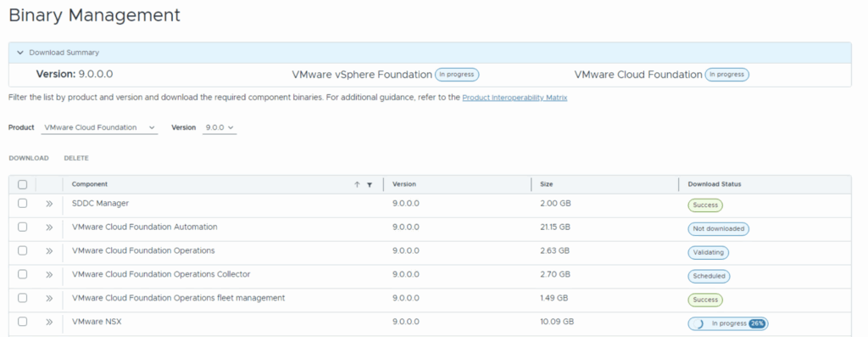Expand the VMware Cloud Foundation Automation row details
This screenshot has height=337, width=868.
tap(49, 227)
